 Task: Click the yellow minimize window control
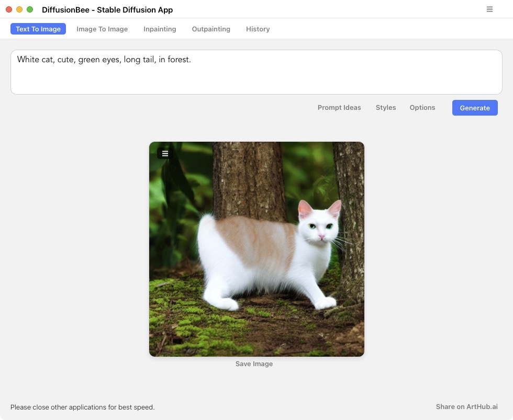point(19,9)
